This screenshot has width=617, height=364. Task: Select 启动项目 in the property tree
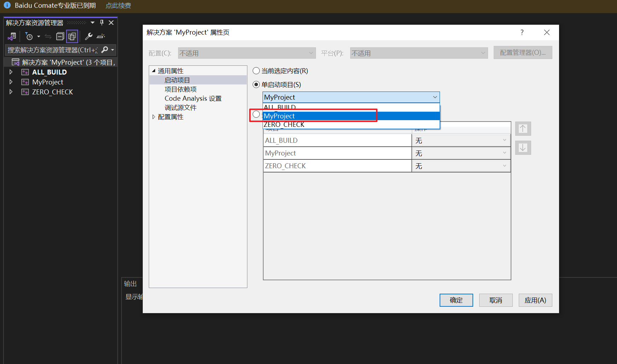point(177,80)
